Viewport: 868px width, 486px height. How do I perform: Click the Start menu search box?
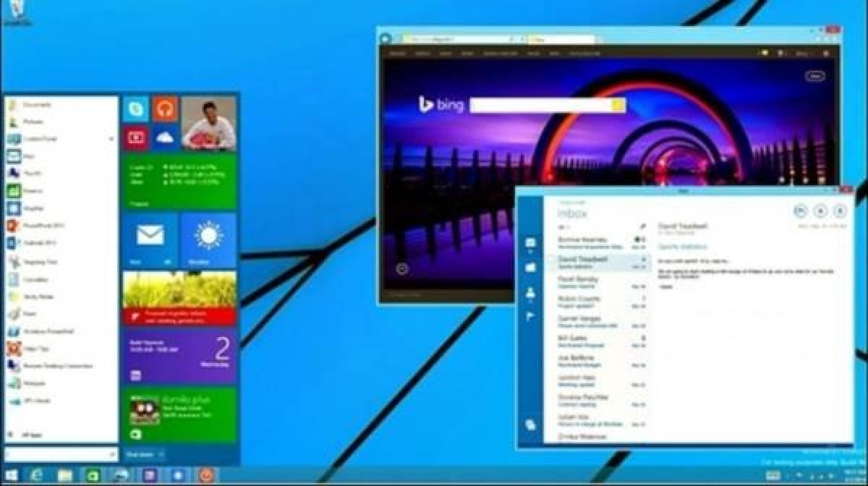(x=61, y=454)
